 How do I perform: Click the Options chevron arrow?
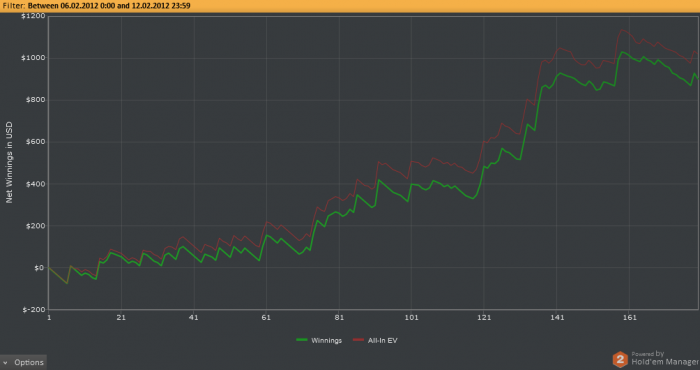click(5, 362)
